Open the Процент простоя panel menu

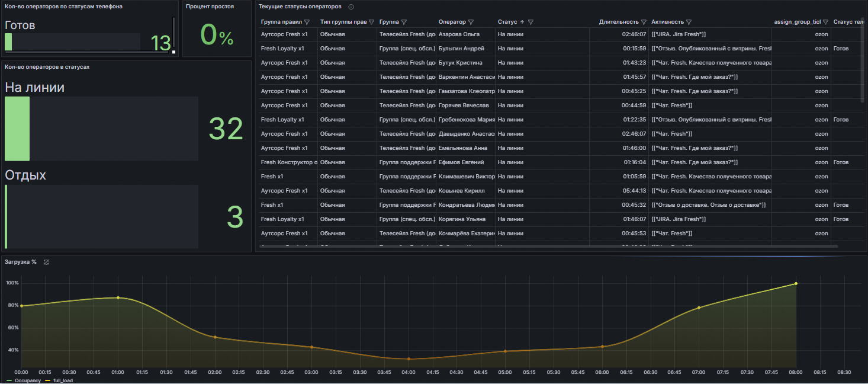coord(210,7)
